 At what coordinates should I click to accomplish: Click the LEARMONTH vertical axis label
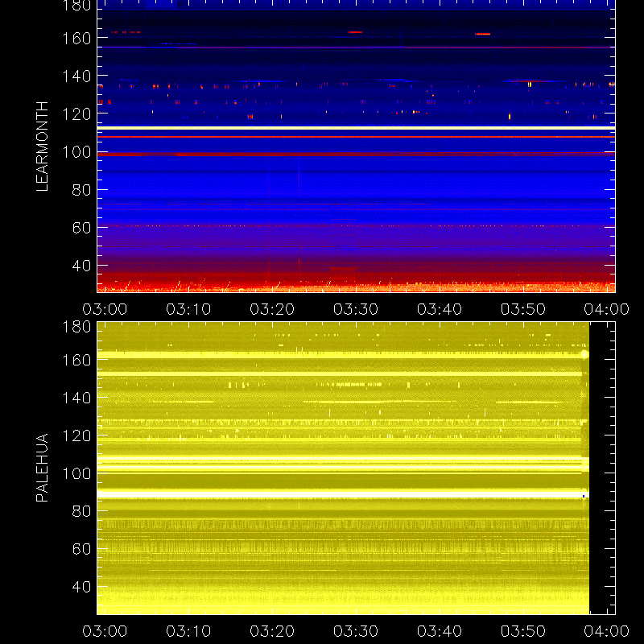[42, 147]
